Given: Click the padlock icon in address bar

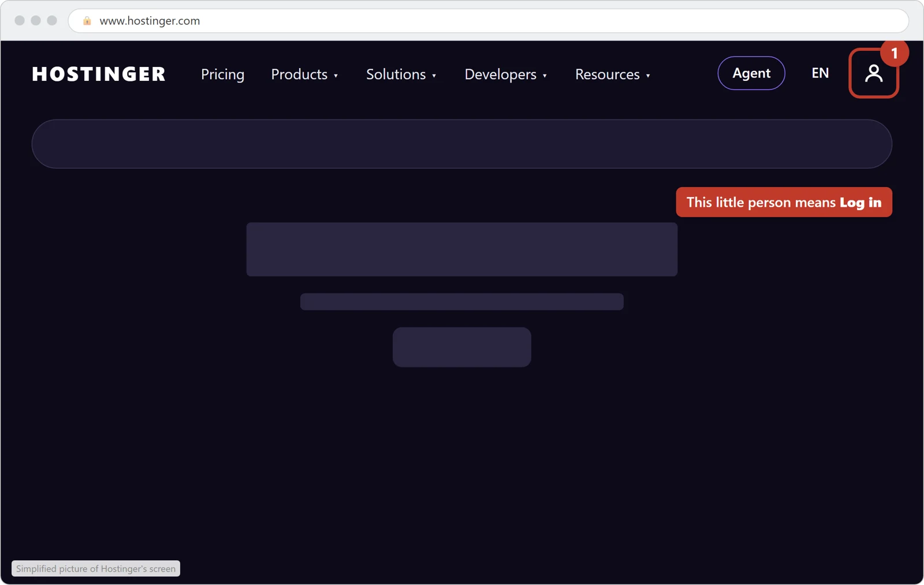Looking at the screenshot, I should 87,21.
